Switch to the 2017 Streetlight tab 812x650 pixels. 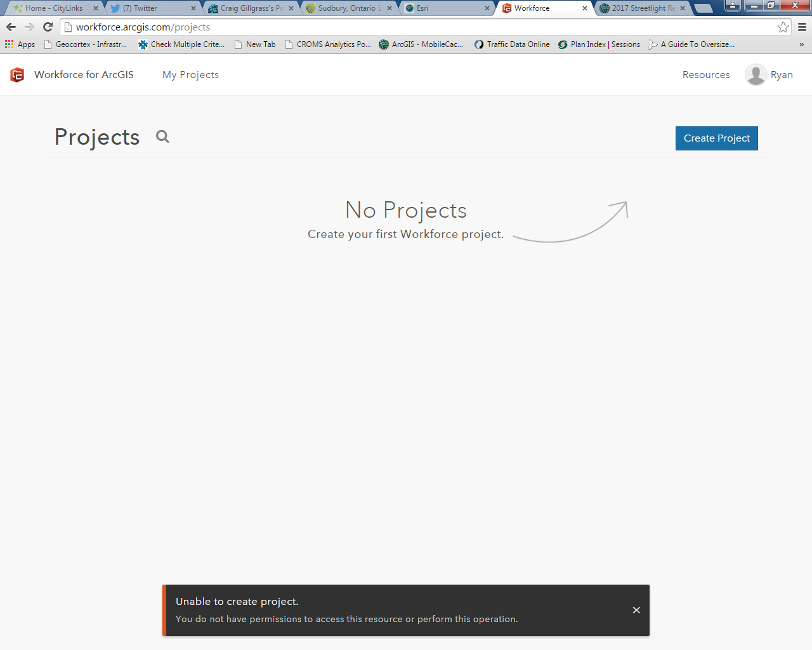click(x=641, y=8)
